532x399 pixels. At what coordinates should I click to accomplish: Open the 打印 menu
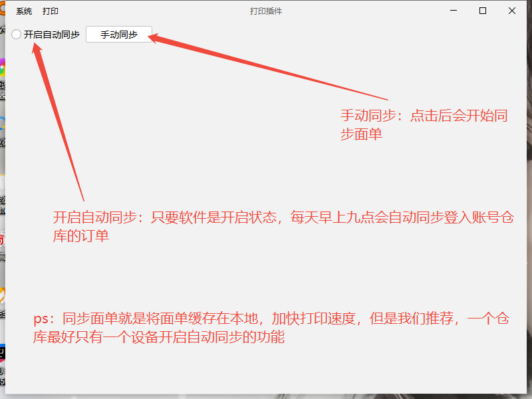coord(51,11)
